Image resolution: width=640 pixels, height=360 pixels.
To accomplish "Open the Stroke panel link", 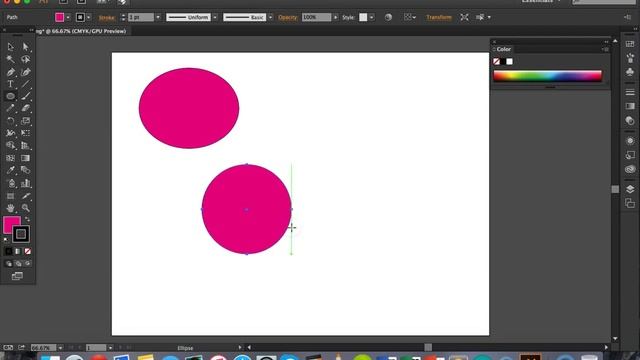I will (x=107, y=18).
